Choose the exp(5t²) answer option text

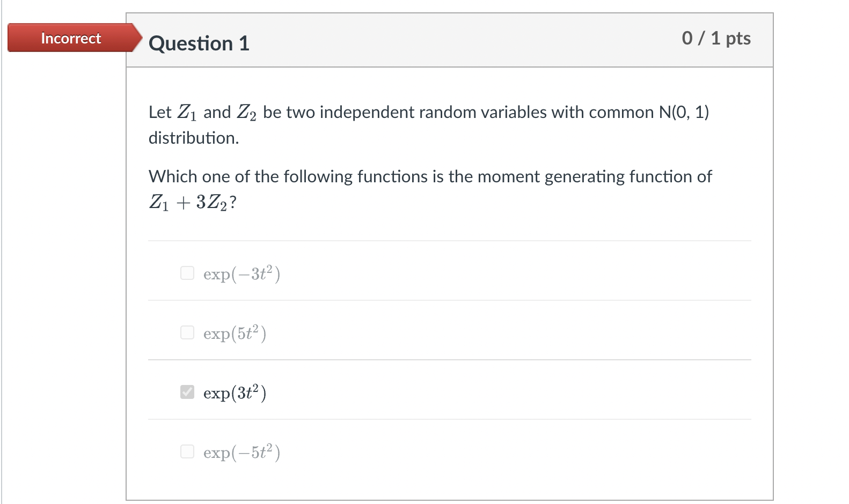[x=233, y=333]
